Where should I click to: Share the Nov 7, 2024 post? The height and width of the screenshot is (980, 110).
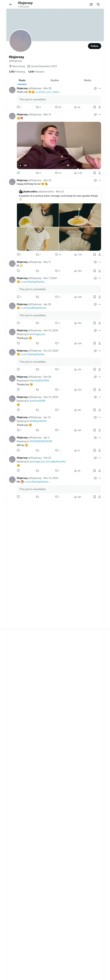99,297
